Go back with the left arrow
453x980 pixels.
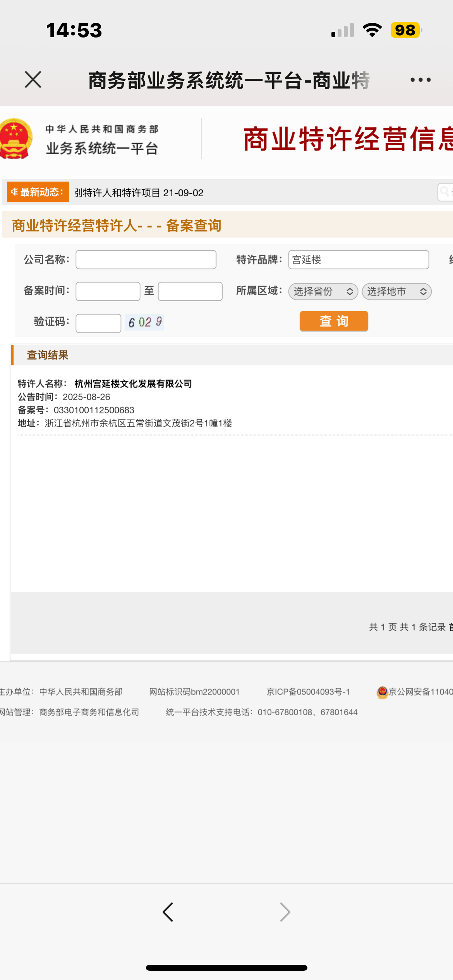coord(168,912)
